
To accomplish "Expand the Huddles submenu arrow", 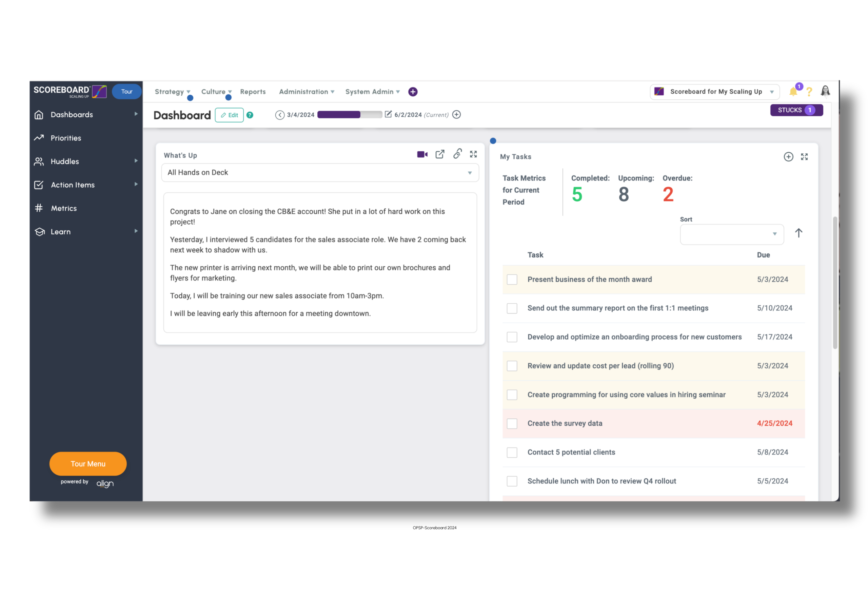I will tap(136, 161).
